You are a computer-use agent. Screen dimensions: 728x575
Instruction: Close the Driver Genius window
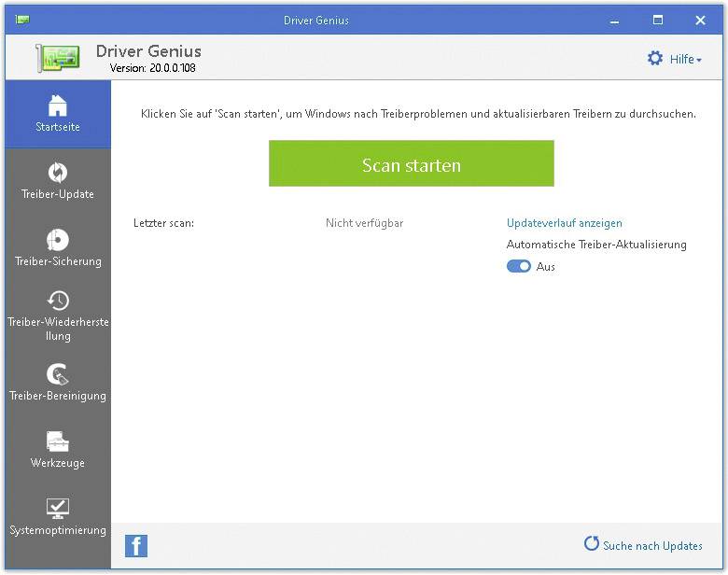[x=700, y=20]
